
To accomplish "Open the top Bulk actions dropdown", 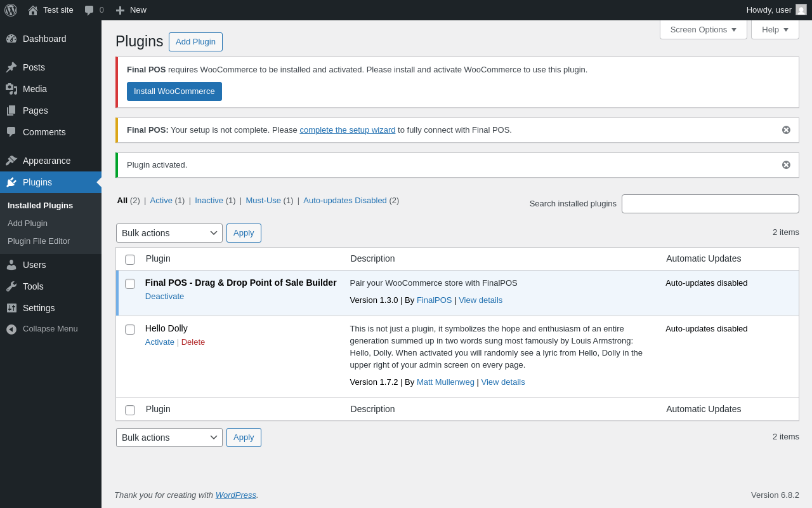I will (x=169, y=233).
